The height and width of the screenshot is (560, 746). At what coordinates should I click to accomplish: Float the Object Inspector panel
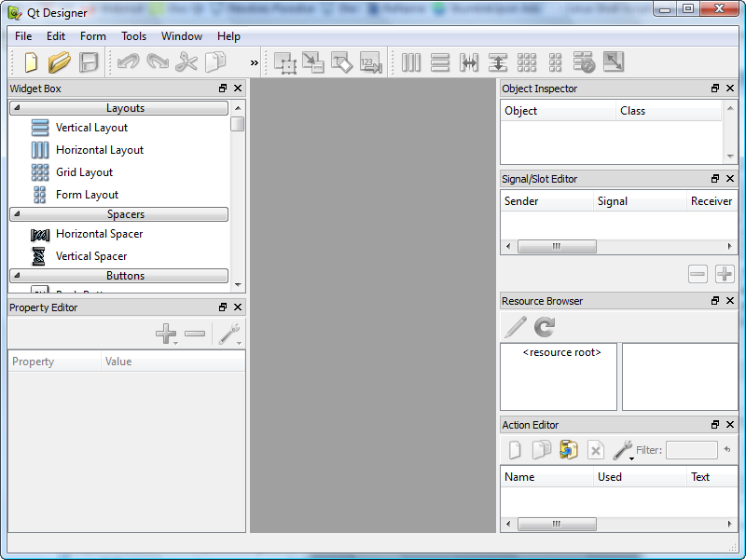tap(715, 89)
